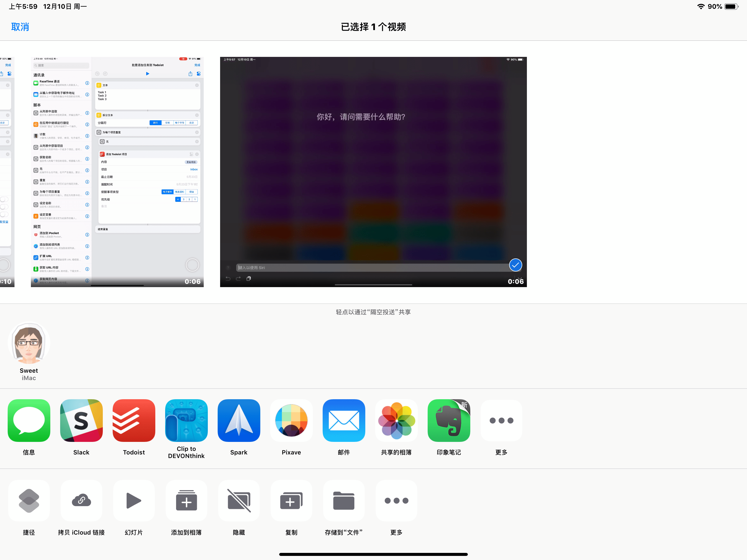Tap Cancel (取消) at top left
Image resolution: width=747 pixels, height=560 pixels.
click(x=20, y=27)
